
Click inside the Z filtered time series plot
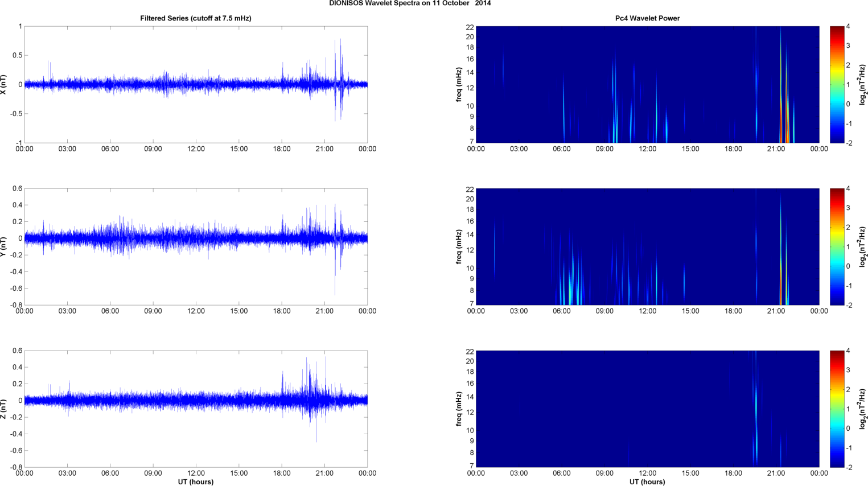pyautogui.click(x=196, y=409)
